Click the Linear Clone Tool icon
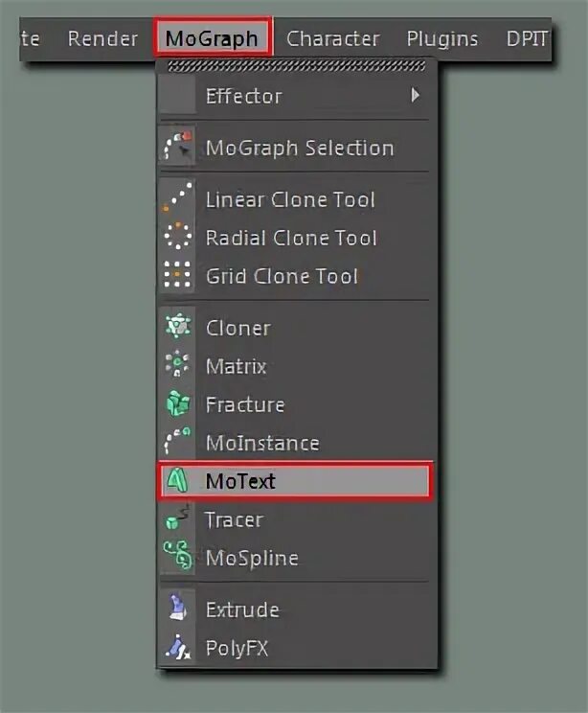This screenshot has height=713, width=588. tap(177, 199)
